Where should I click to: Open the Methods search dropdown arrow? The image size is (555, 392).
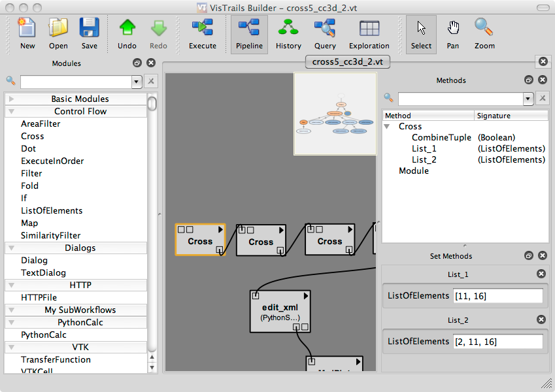click(x=528, y=99)
